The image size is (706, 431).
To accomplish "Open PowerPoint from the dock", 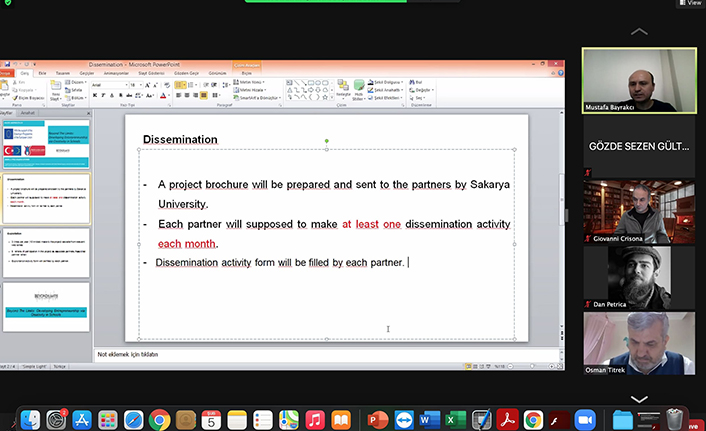I will [x=378, y=419].
